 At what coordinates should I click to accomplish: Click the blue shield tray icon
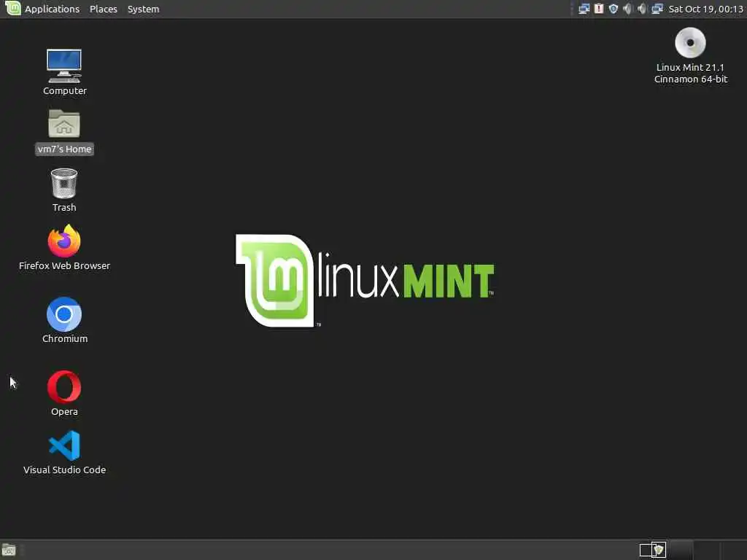[x=614, y=9]
